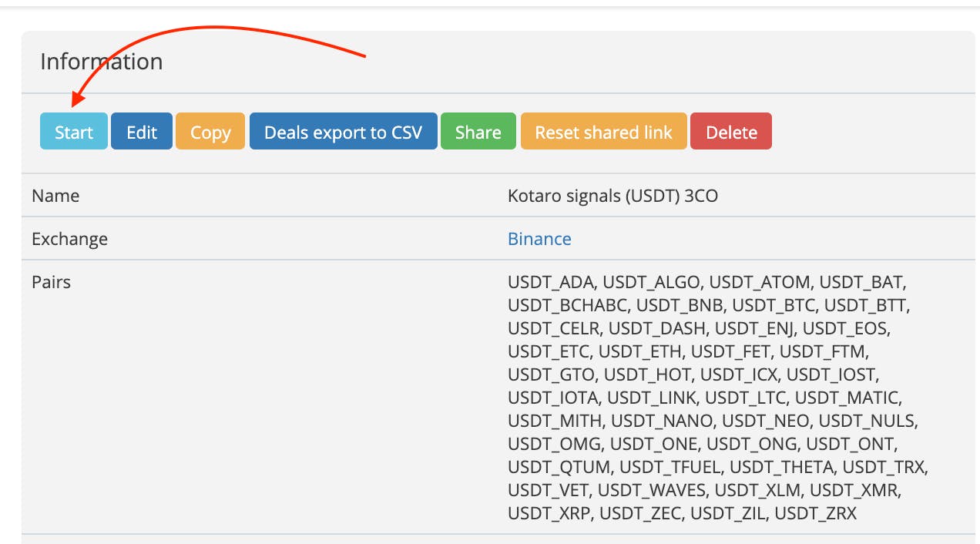The height and width of the screenshot is (544, 980).
Task: Click the orange Copy button
Action: [210, 132]
